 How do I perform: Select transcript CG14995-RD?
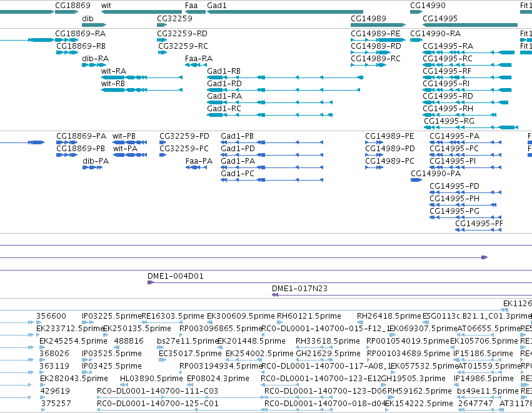coord(466,102)
